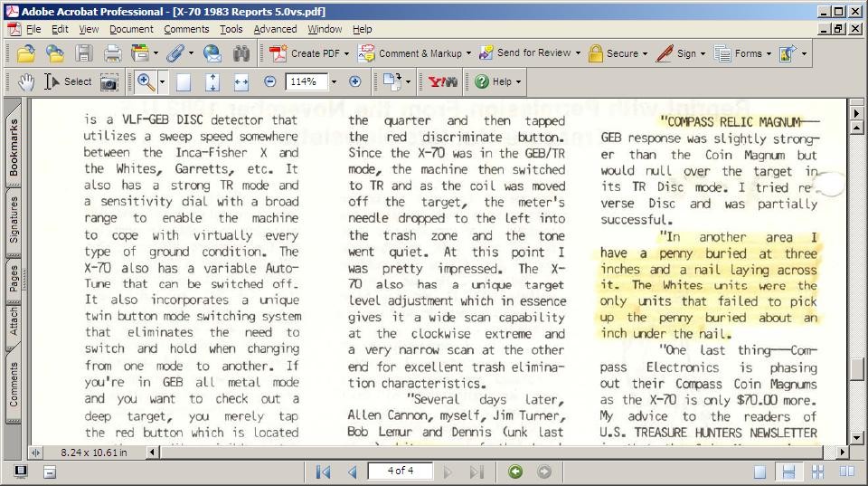The image size is (868, 486).
Task: Click the Rotate view page icon
Action: (x=392, y=82)
